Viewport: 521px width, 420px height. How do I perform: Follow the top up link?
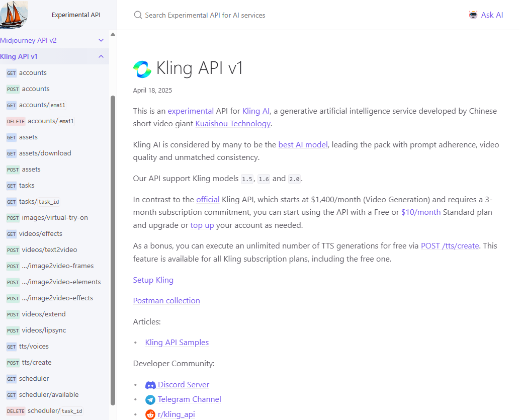[x=202, y=225]
